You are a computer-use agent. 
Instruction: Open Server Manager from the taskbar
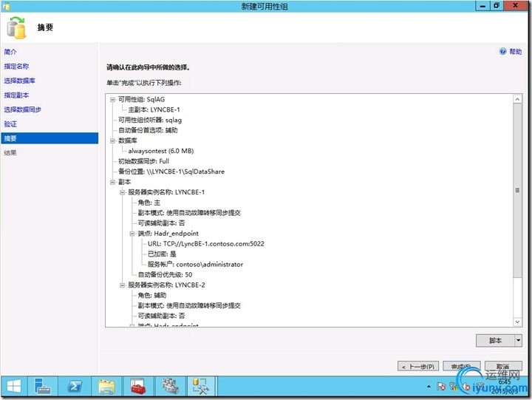pyautogui.click(x=42, y=386)
